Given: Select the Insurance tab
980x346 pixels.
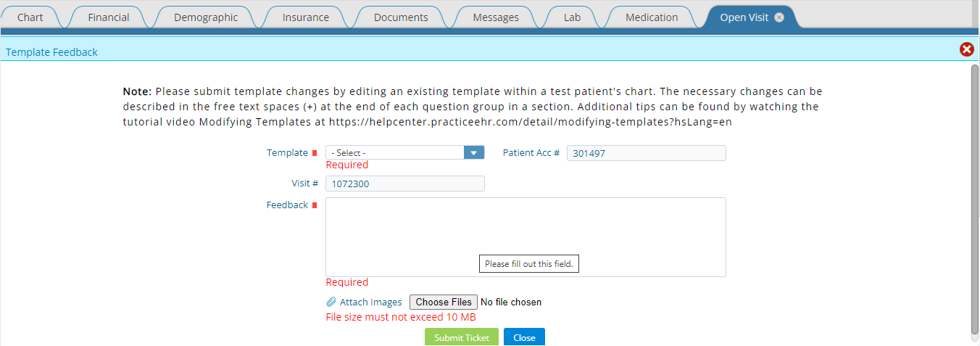Looking at the screenshot, I should 306,17.
